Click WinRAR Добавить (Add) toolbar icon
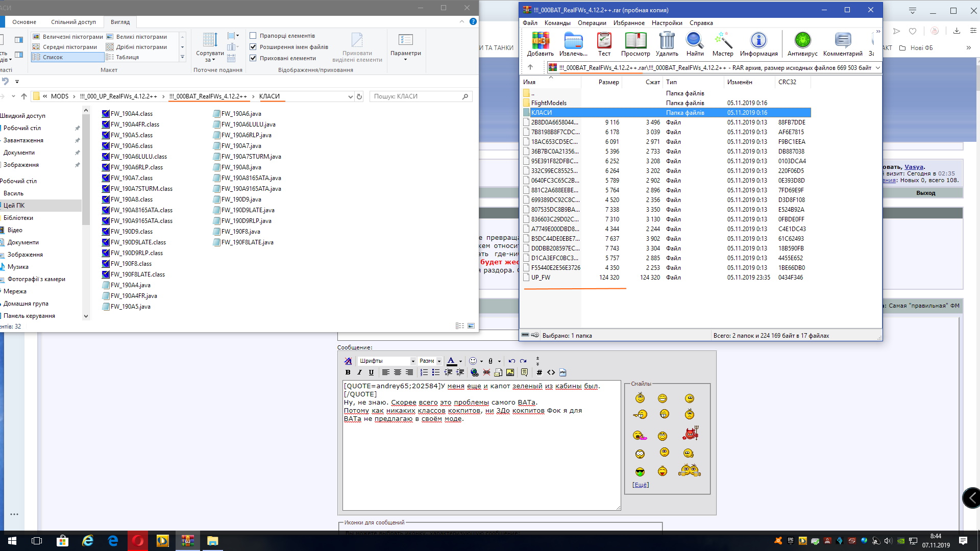The width and height of the screenshot is (980, 551). 540,41
